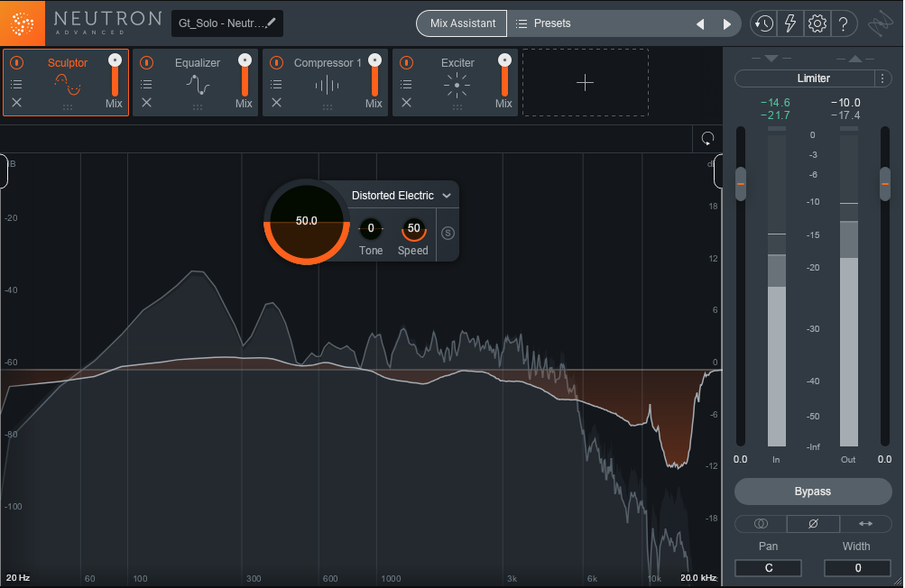
Task: Click the Tone knob
Action: click(x=371, y=228)
